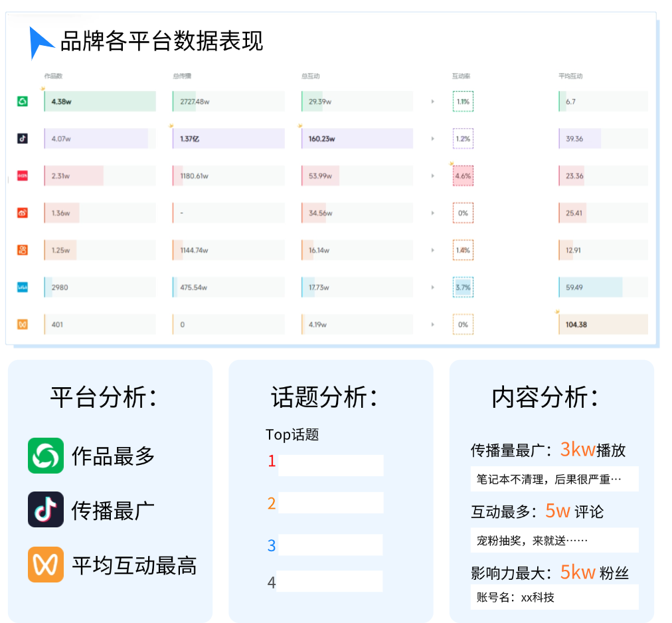This screenshot has height=623, width=672.
Task: Click the 总互动 column header
Action: pos(310,76)
